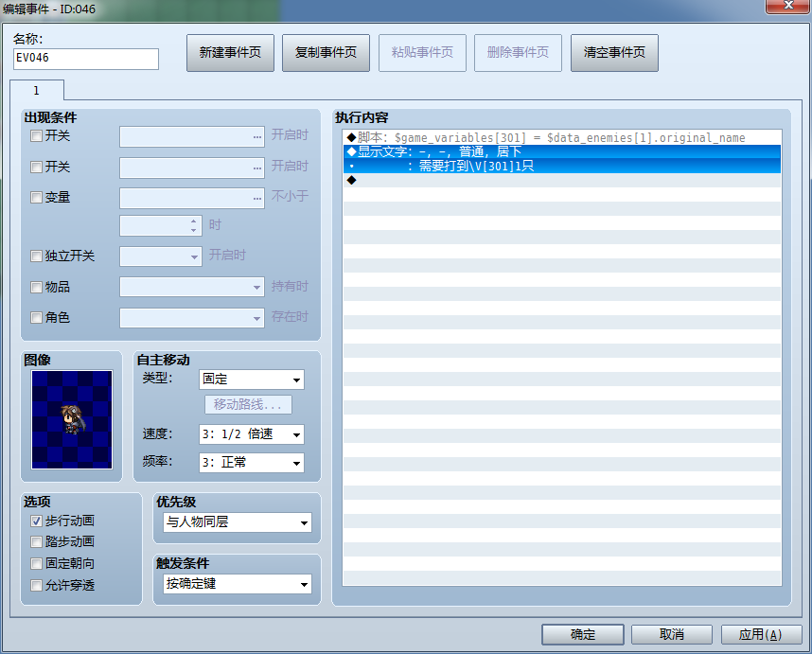This screenshot has height=654, width=812.
Task: Click the 复制事件页 button
Action: point(326,53)
